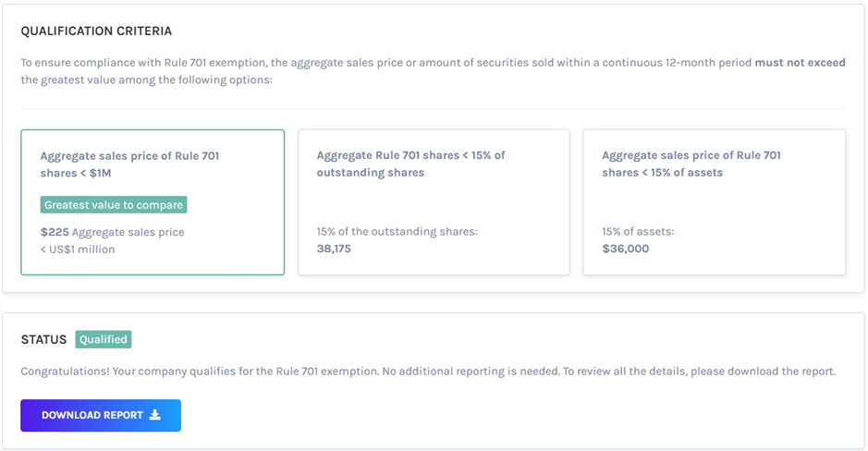The width and height of the screenshot is (868, 451).
Task: Click the bold 'must not exceed' text
Action: click(x=800, y=63)
